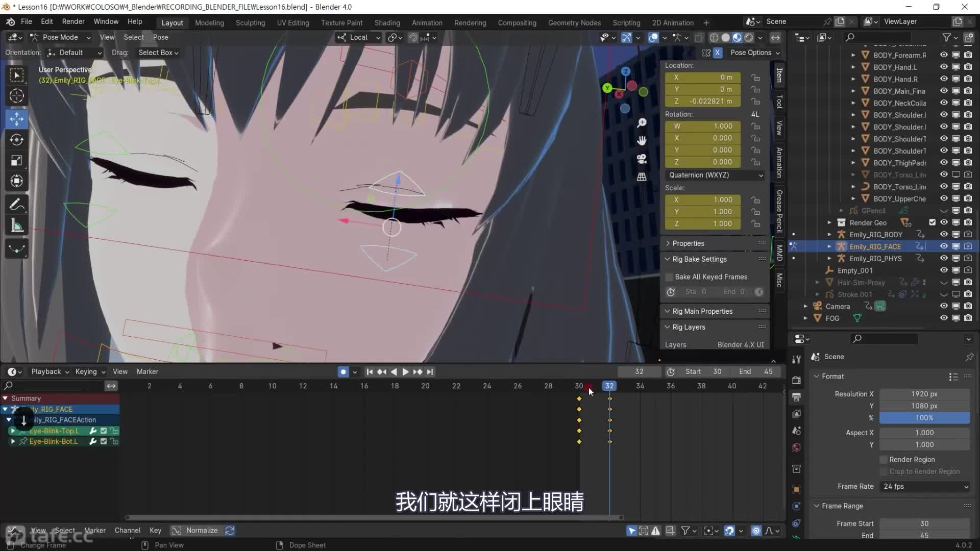Click the viewport zoom magnifier icon

click(x=642, y=123)
